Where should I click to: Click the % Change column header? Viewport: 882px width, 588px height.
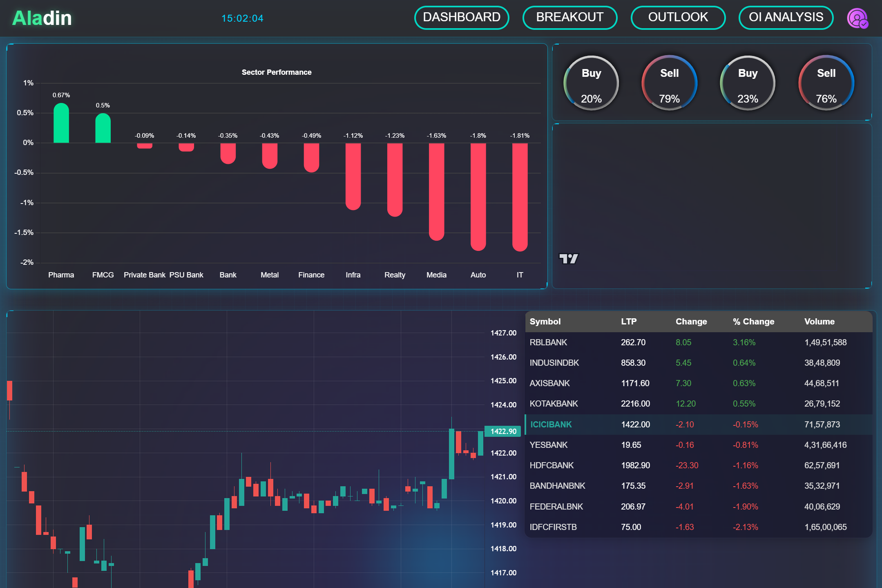click(753, 322)
